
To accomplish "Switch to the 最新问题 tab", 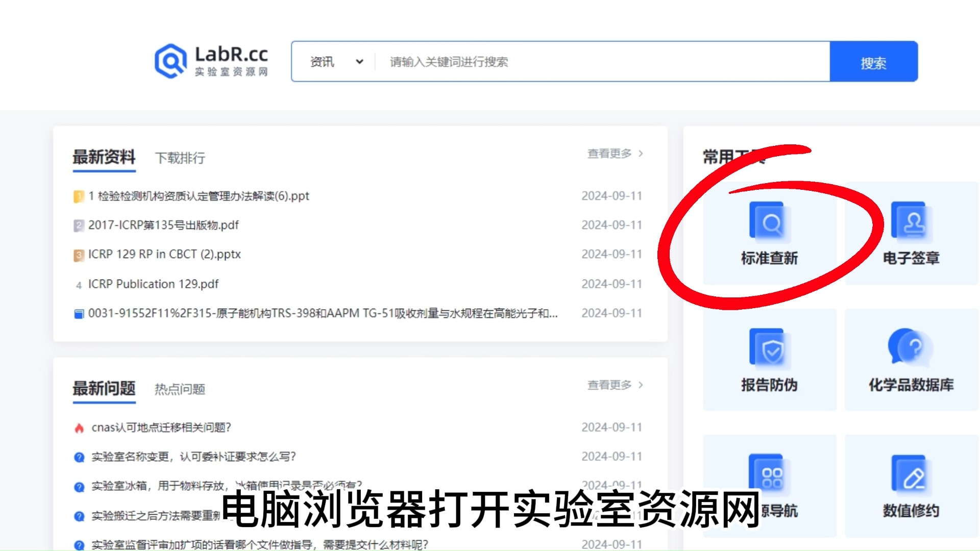I will coord(104,388).
